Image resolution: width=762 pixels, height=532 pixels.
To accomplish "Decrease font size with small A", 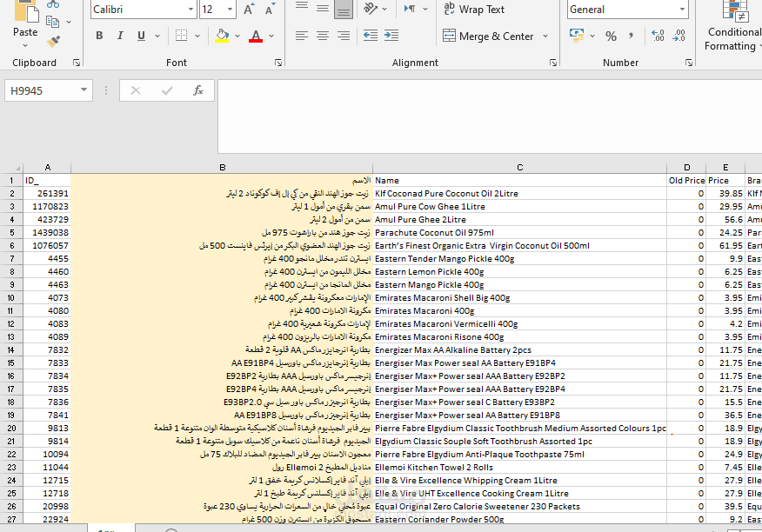I will tap(270, 10).
